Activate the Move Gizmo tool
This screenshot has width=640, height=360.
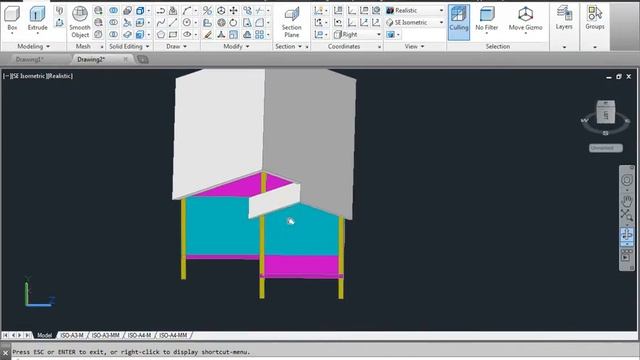525,19
